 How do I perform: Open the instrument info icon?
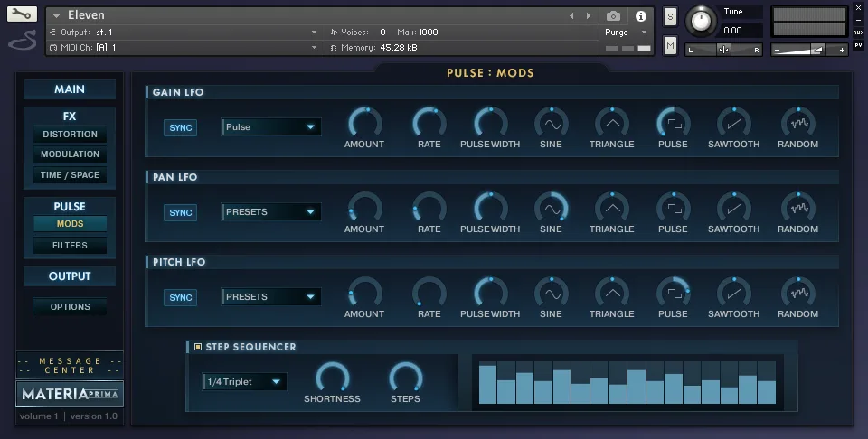click(x=641, y=16)
